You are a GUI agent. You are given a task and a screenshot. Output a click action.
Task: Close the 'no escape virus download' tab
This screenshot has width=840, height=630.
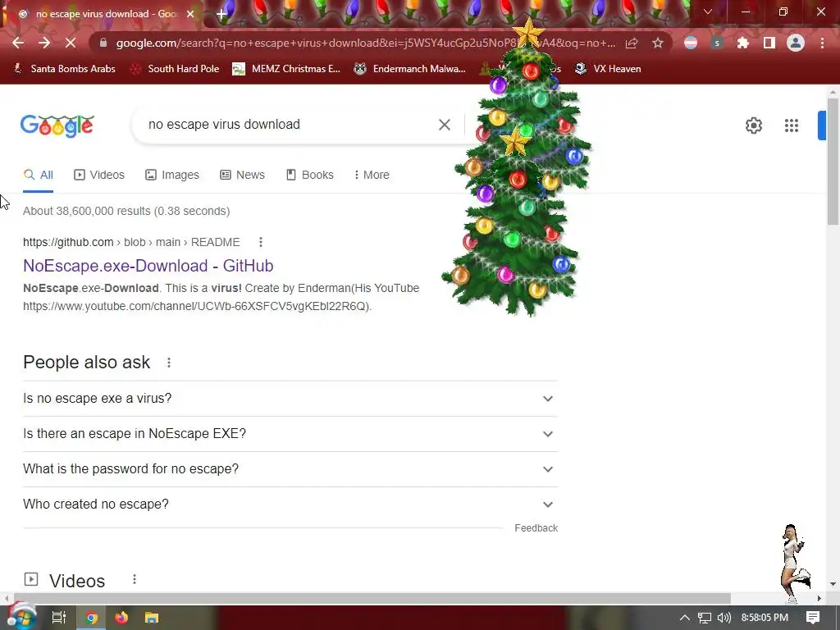point(190,14)
